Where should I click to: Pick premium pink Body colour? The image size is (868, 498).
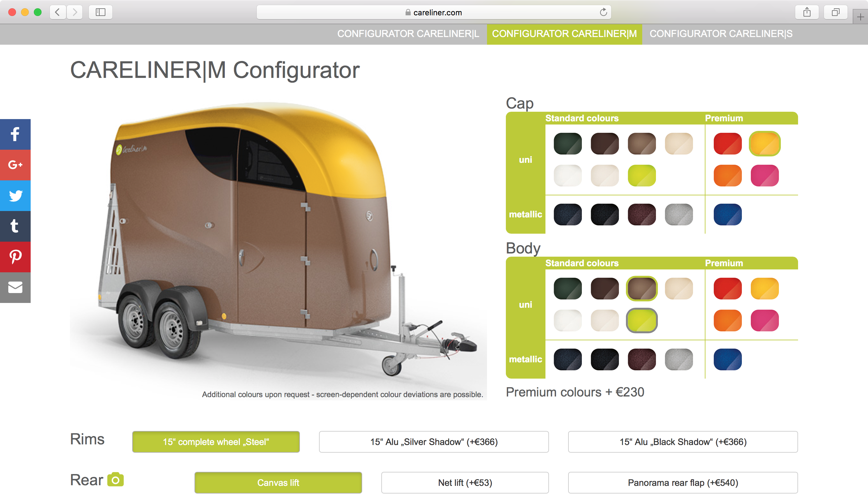[x=765, y=321]
